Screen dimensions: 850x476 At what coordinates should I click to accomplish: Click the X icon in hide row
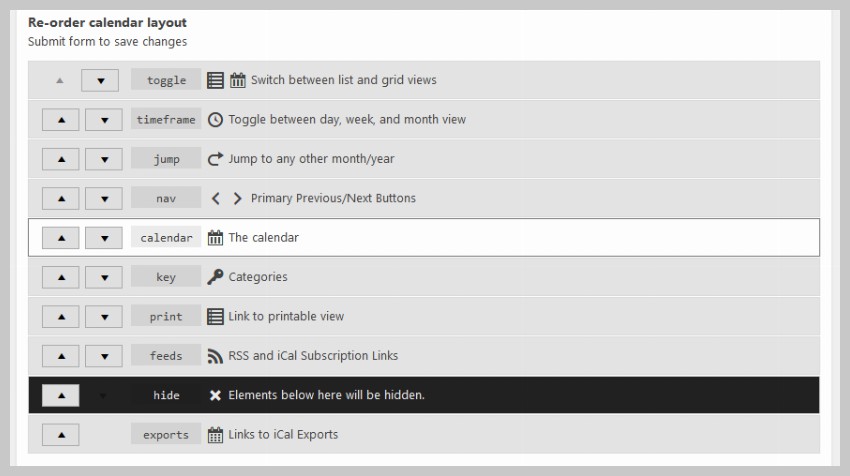tap(215, 395)
